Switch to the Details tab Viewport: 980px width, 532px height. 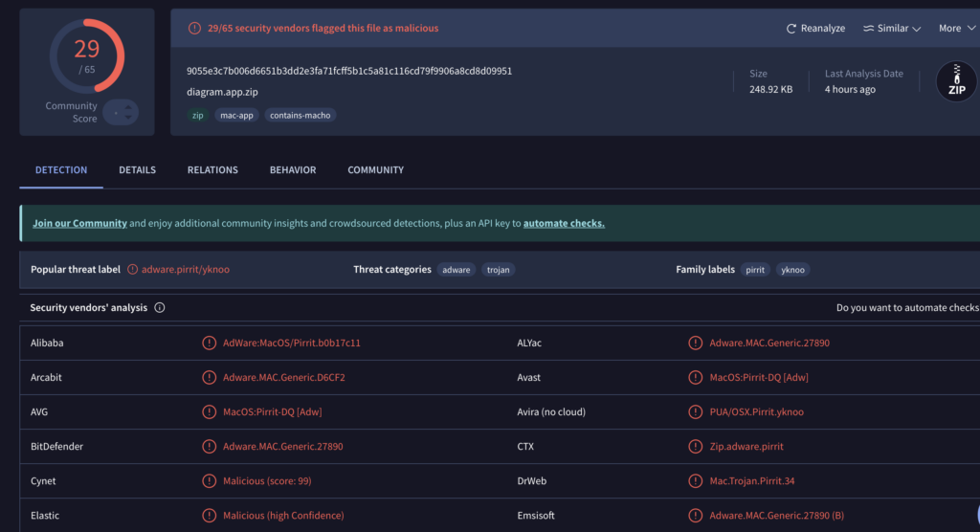pyautogui.click(x=137, y=170)
